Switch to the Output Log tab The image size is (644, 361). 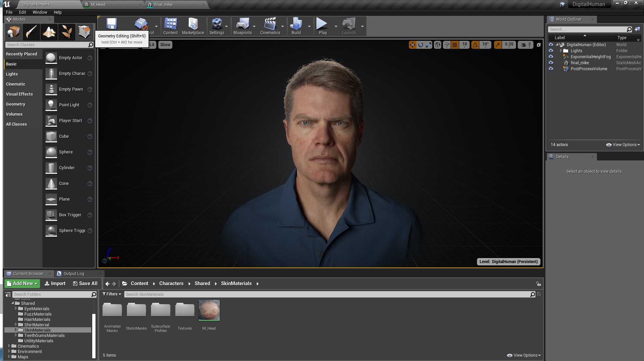pos(78,274)
